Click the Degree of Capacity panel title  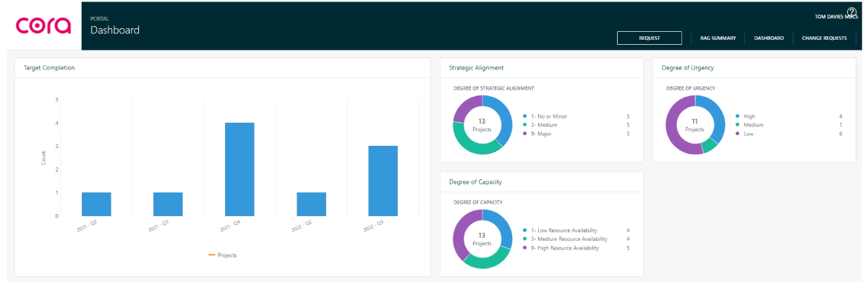click(x=475, y=181)
